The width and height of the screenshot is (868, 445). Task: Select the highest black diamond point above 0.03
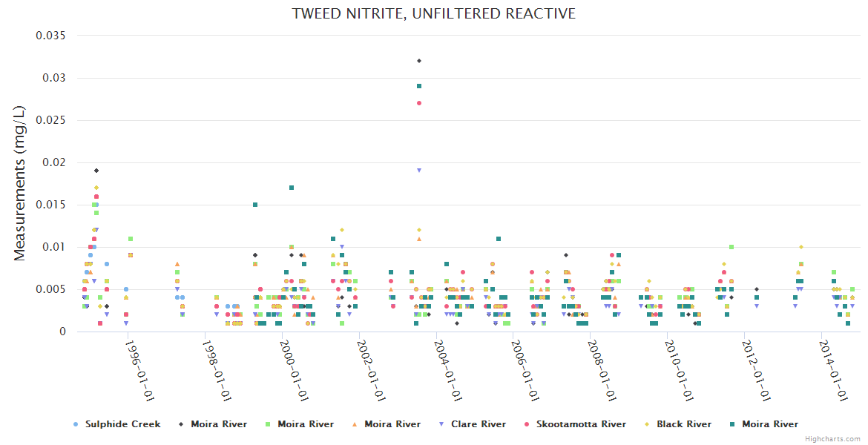(x=419, y=61)
